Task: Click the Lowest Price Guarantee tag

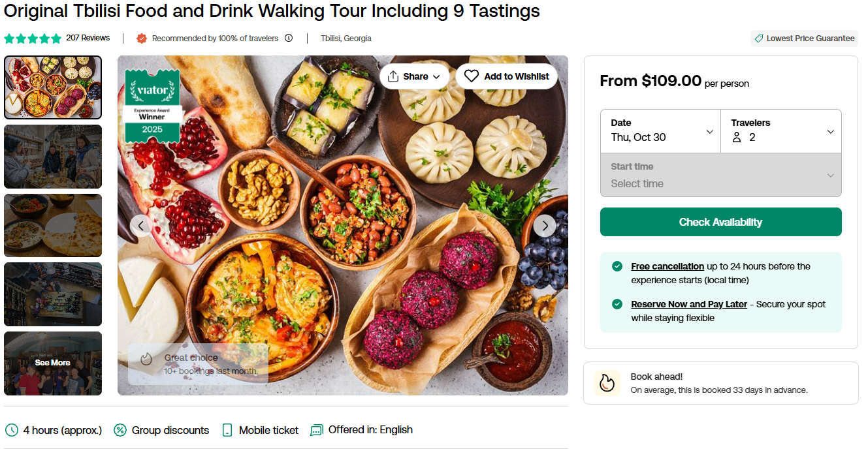Action: click(804, 38)
